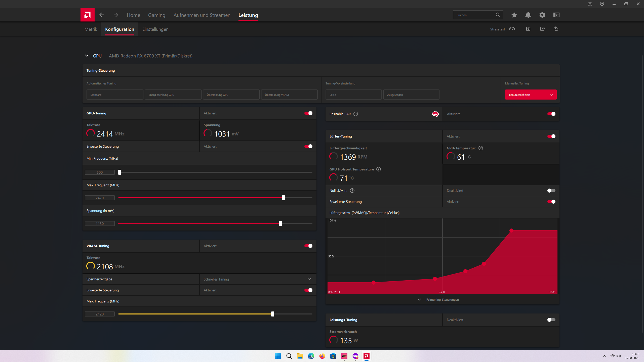644x362 pixels.
Task: Open the Speicherzeitgabe timing dropdown
Action: [309, 279]
